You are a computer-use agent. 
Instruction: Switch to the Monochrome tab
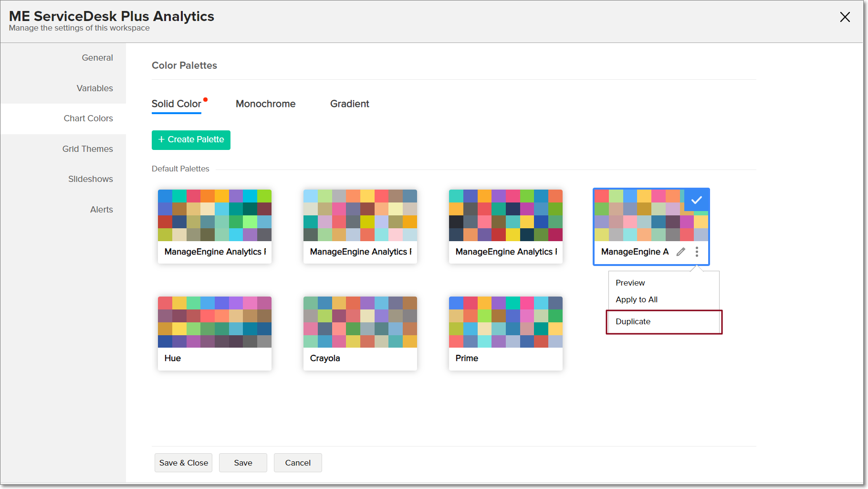point(265,104)
